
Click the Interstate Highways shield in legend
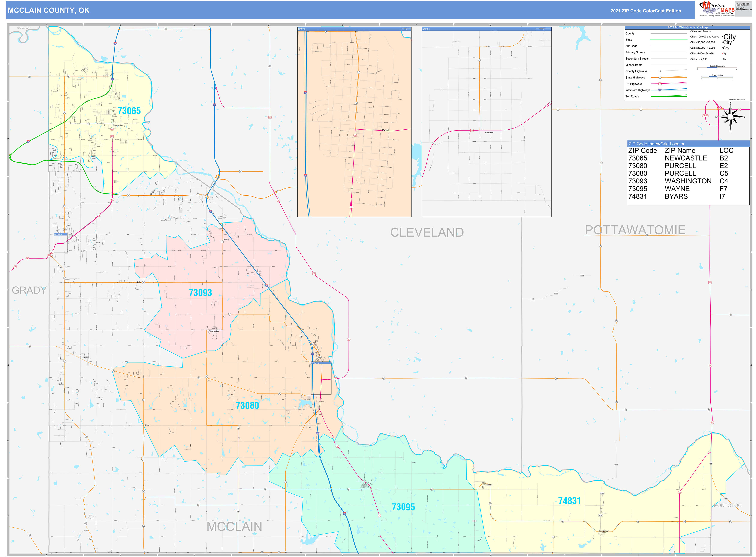coord(660,90)
